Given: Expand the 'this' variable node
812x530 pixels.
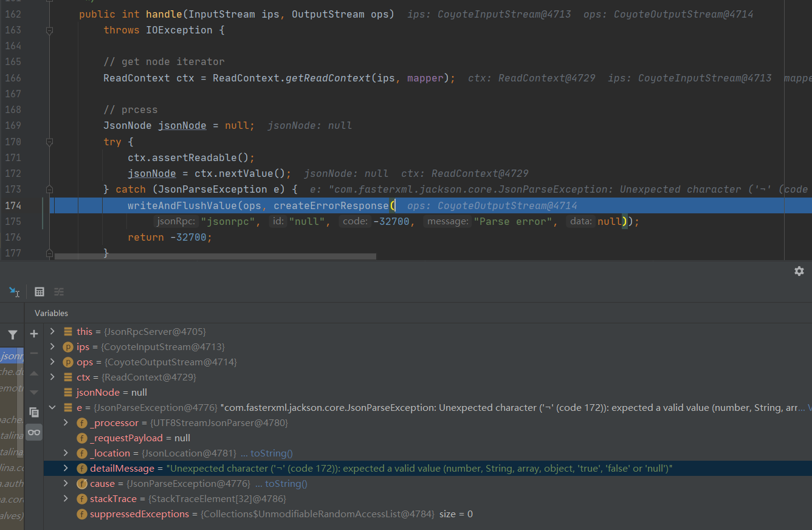Looking at the screenshot, I should click(52, 332).
